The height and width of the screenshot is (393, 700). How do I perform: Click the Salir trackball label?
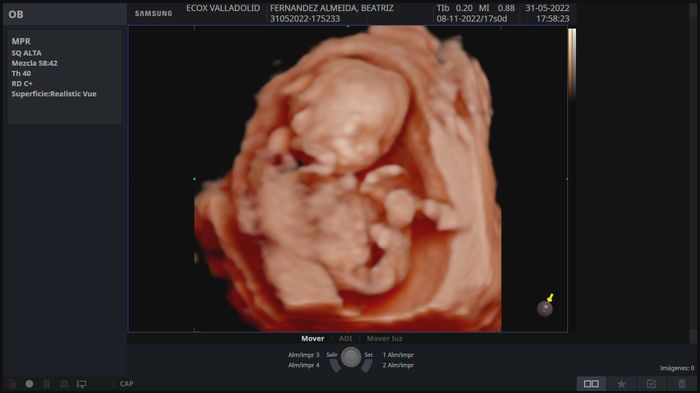click(332, 355)
